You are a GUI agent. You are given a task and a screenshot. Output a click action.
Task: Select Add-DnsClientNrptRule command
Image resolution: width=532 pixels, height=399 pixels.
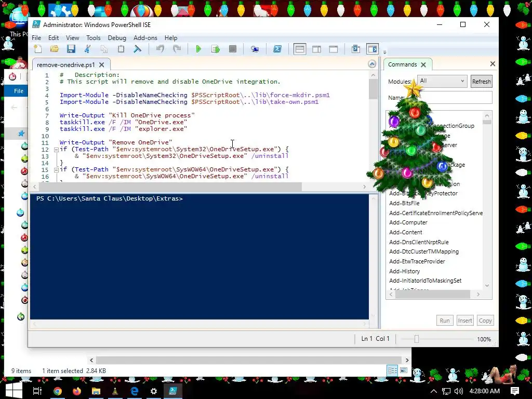(x=419, y=242)
